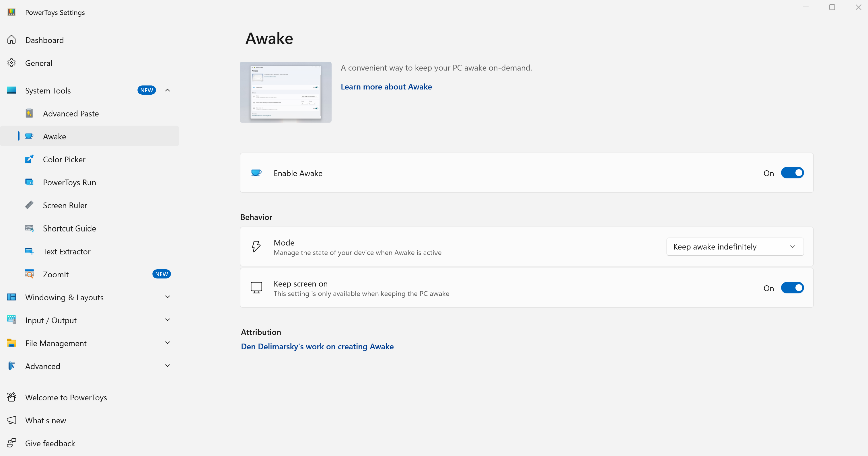Click the Screen Ruler icon
This screenshot has height=456, width=868.
point(29,205)
